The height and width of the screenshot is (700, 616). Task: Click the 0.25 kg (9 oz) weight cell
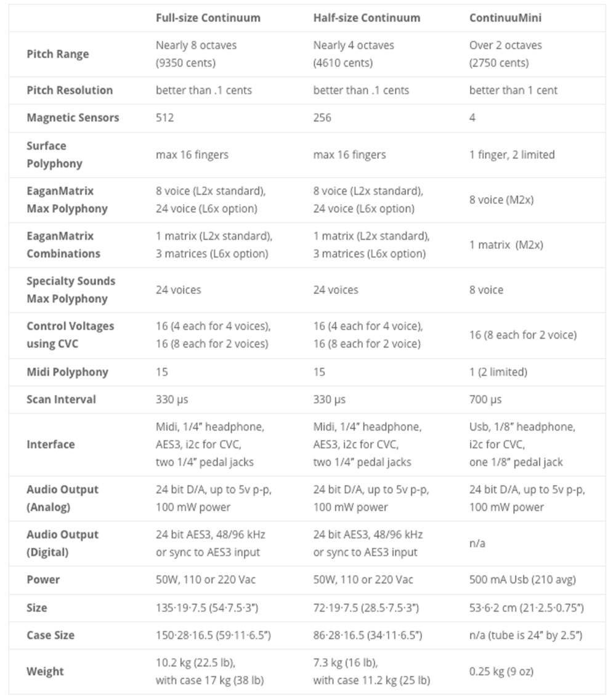[x=501, y=672]
